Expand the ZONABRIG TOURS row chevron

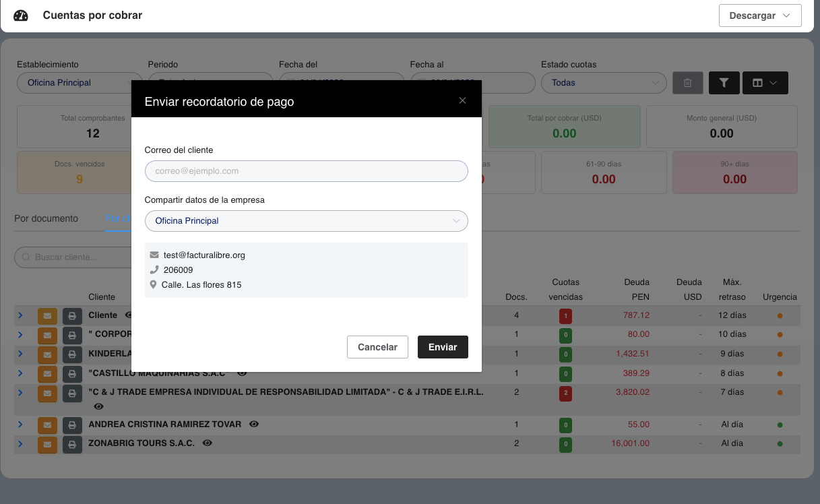20,444
